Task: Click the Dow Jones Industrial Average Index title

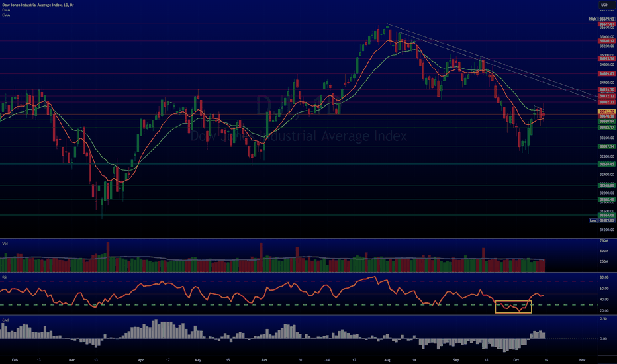Action: (x=38, y=5)
